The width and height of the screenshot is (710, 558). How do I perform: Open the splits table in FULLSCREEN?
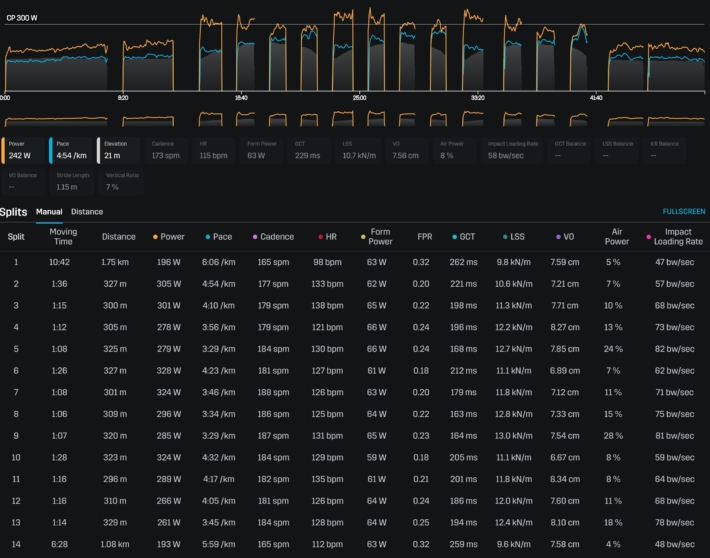pos(683,212)
